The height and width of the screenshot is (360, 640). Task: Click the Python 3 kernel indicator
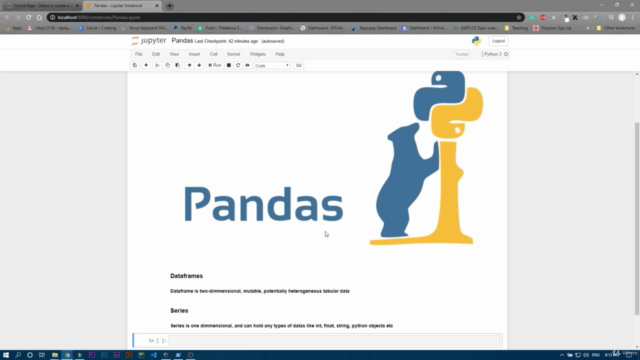point(496,54)
